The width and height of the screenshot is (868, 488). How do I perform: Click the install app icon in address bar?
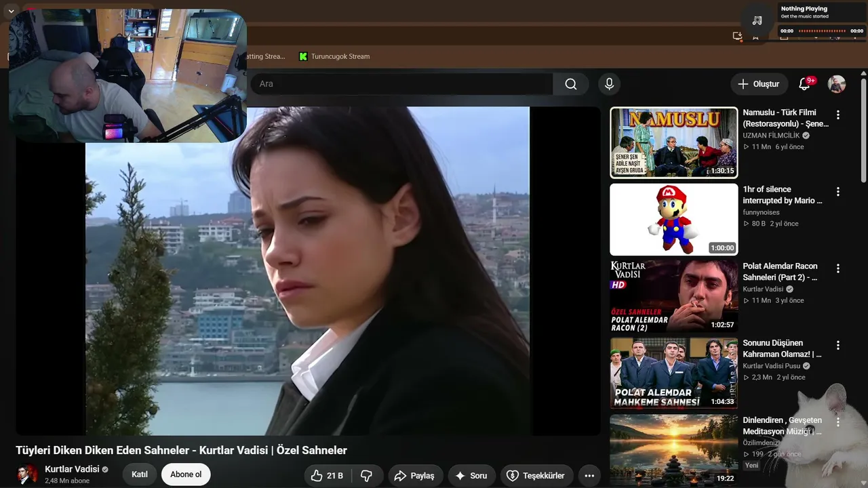[x=737, y=36]
